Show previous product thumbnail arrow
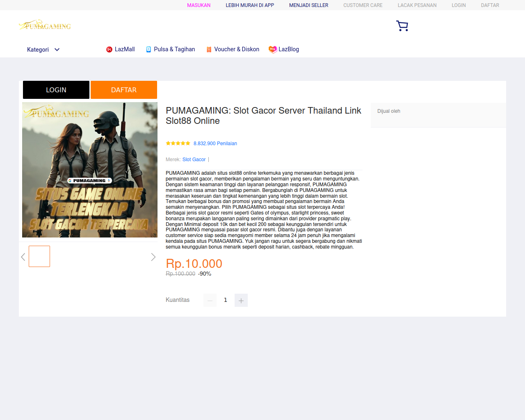The image size is (525, 420). pyautogui.click(x=23, y=257)
